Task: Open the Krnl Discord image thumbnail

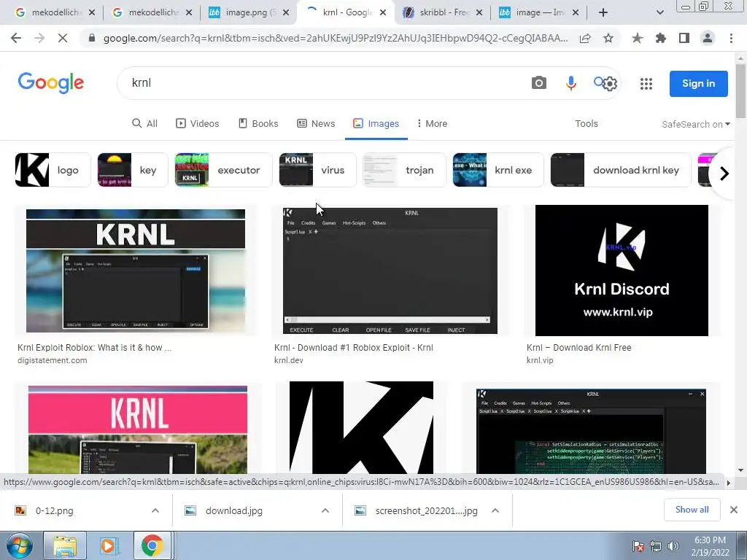Action: tap(622, 271)
